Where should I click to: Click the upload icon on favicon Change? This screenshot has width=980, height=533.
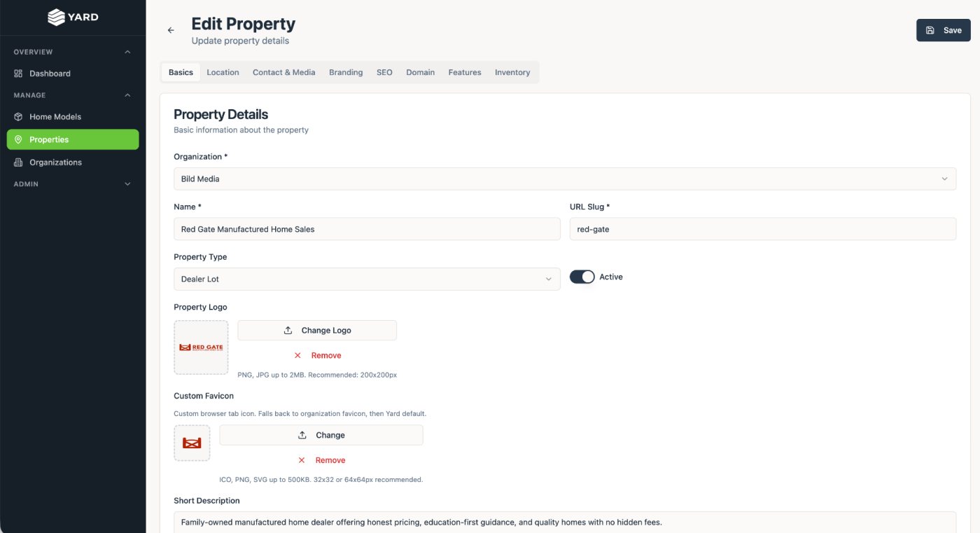click(x=302, y=435)
